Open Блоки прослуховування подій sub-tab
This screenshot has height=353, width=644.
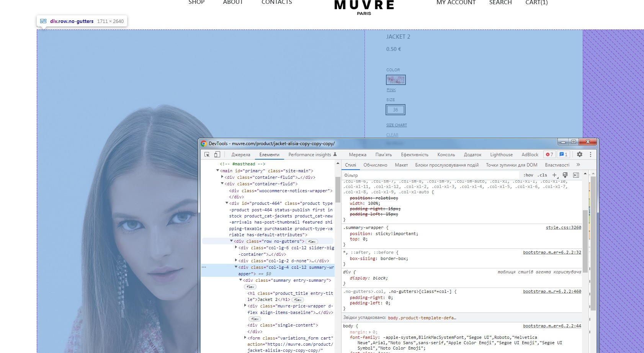point(447,165)
